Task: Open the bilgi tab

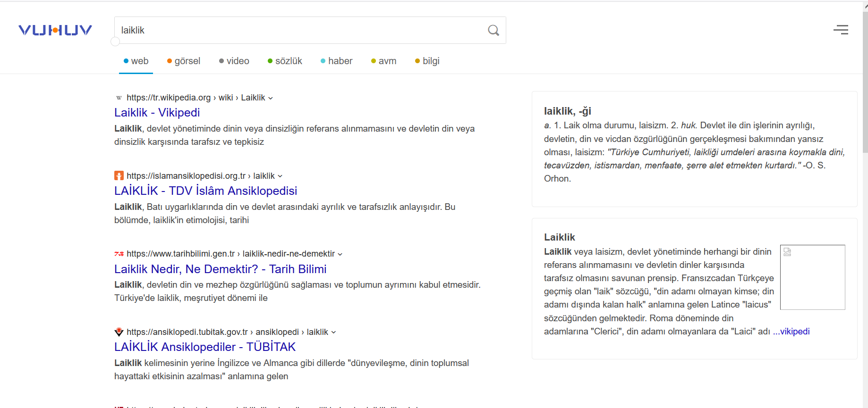Action: tap(427, 61)
